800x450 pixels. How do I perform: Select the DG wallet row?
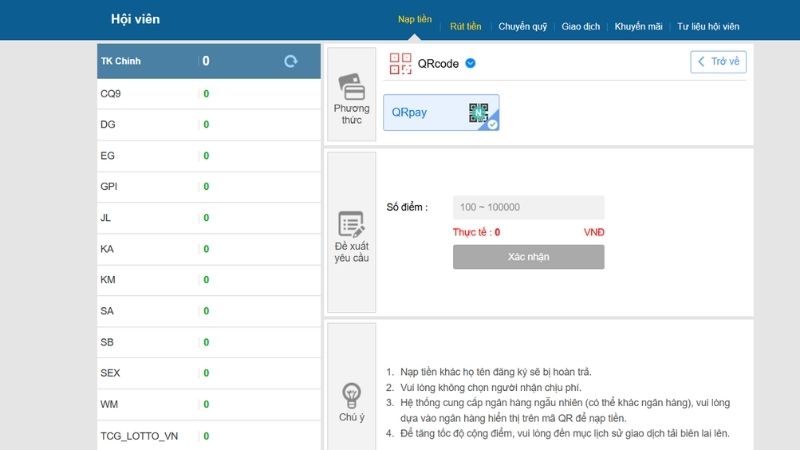click(209, 124)
